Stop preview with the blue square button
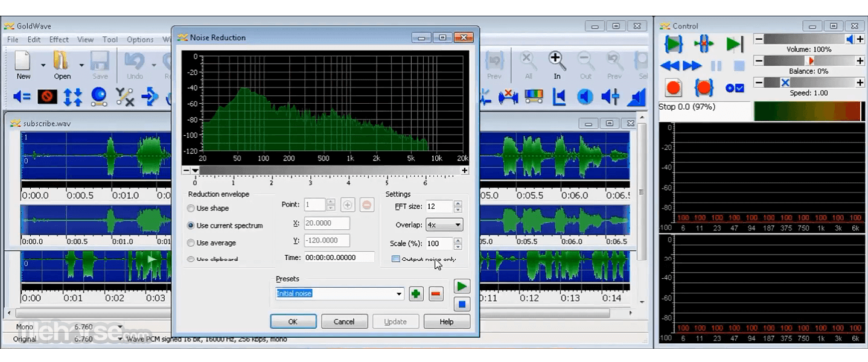This screenshot has height=362, width=868. pyautogui.click(x=462, y=304)
